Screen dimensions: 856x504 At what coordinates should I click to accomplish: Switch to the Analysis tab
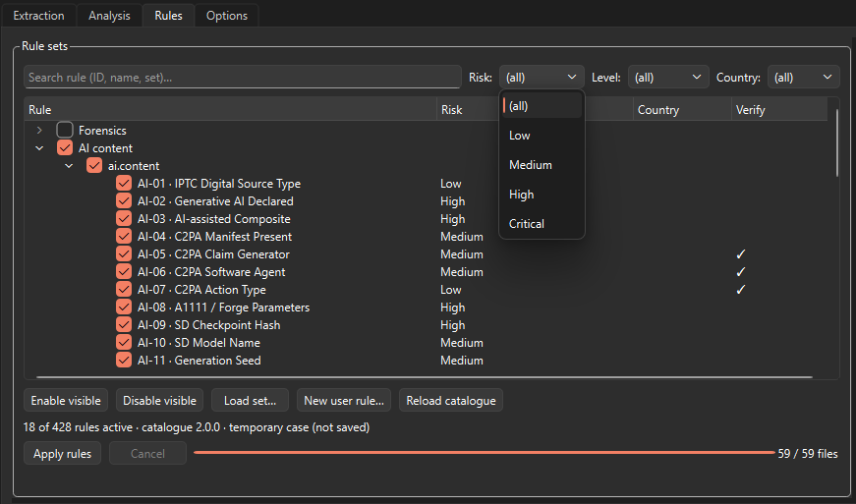pos(109,16)
